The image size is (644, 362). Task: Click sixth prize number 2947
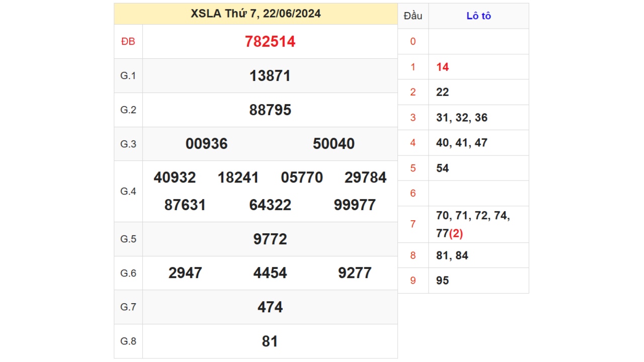click(x=185, y=273)
